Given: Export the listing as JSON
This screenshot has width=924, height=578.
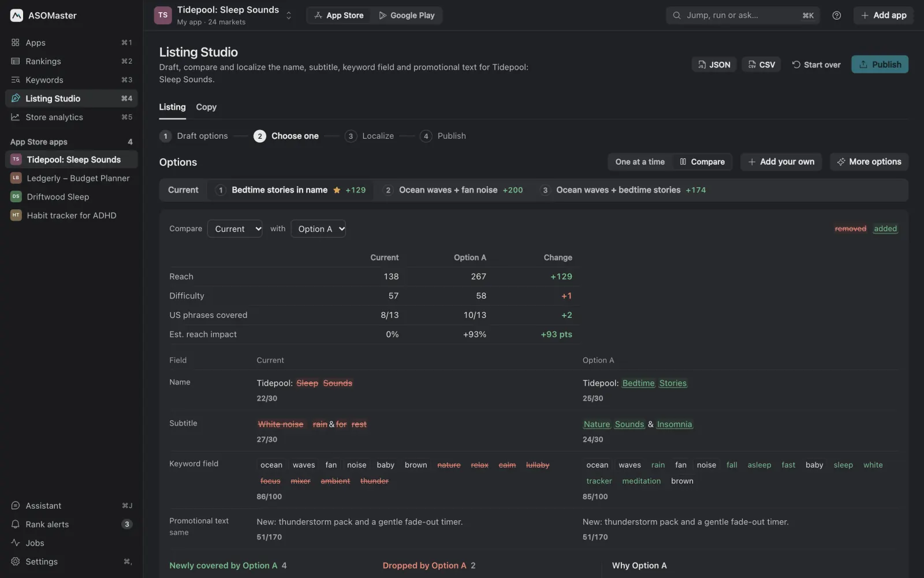Looking at the screenshot, I should pyautogui.click(x=714, y=65).
